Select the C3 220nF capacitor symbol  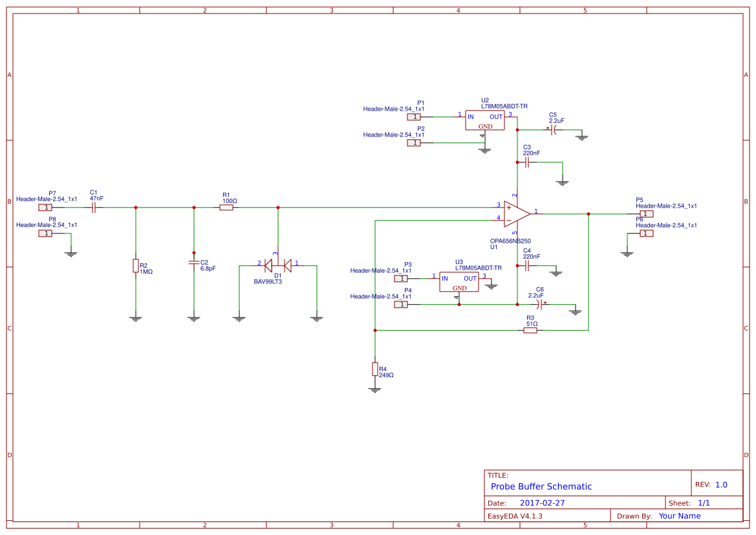tap(527, 160)
